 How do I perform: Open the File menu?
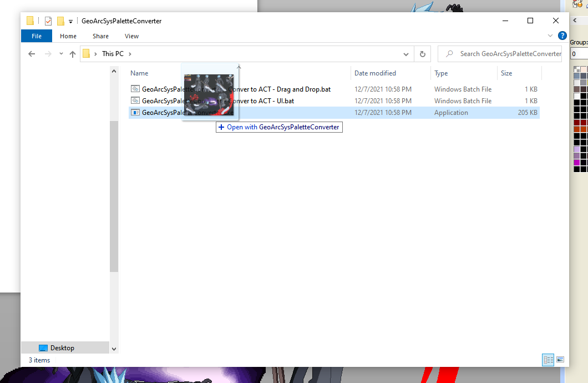point(37,36)
